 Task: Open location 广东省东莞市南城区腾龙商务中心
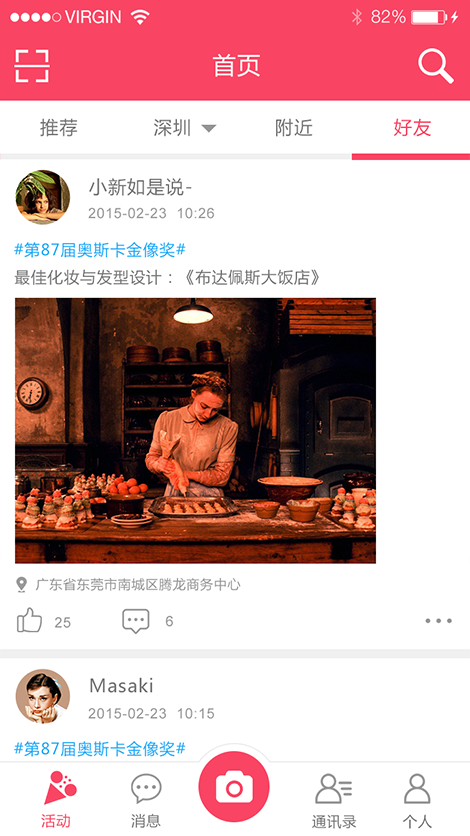(137, 584)
